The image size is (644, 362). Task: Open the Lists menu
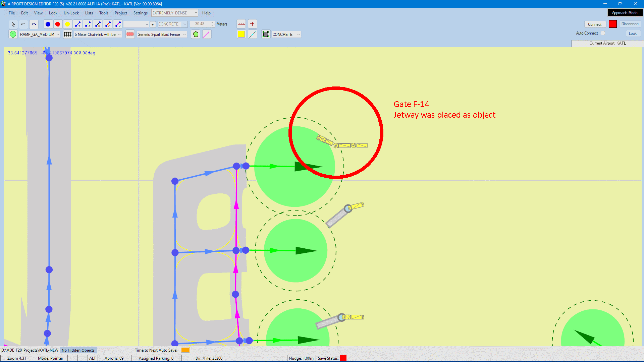click(x=89, y=13)
